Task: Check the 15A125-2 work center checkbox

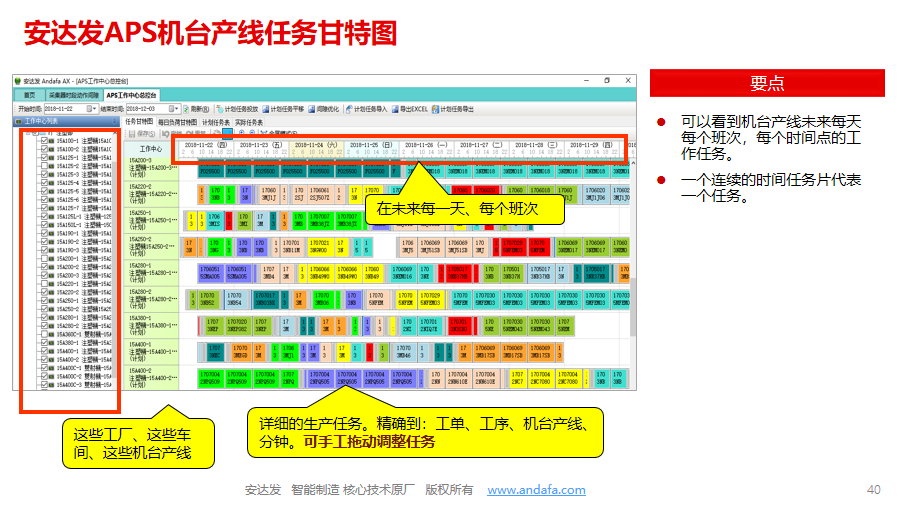Action: pyautogui.click(x=44, y=166)
